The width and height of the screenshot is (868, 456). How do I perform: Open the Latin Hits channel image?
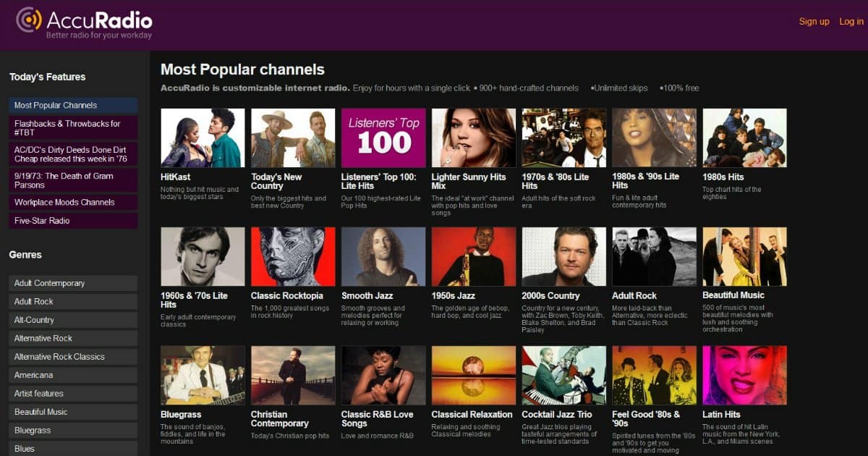click(x=744, y=375)
